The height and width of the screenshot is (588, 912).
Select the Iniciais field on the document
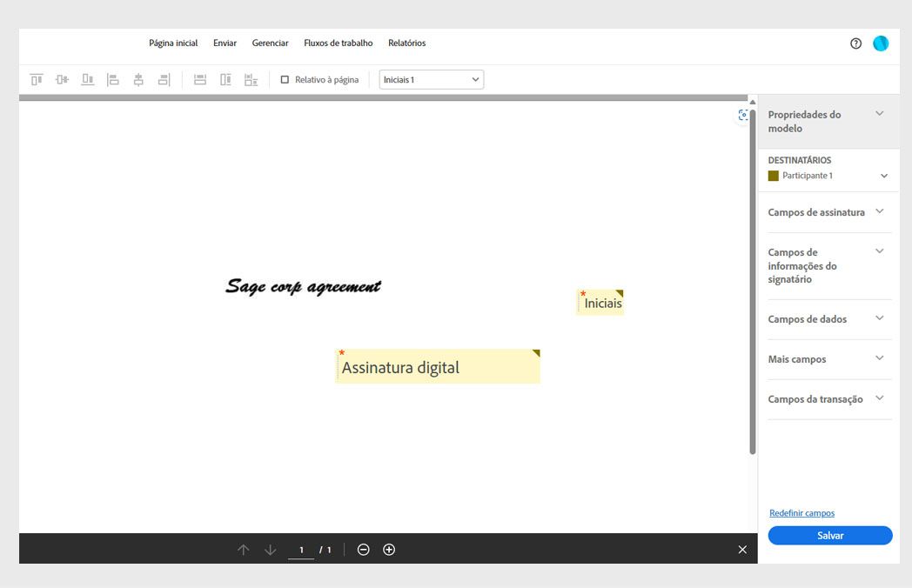600,303
